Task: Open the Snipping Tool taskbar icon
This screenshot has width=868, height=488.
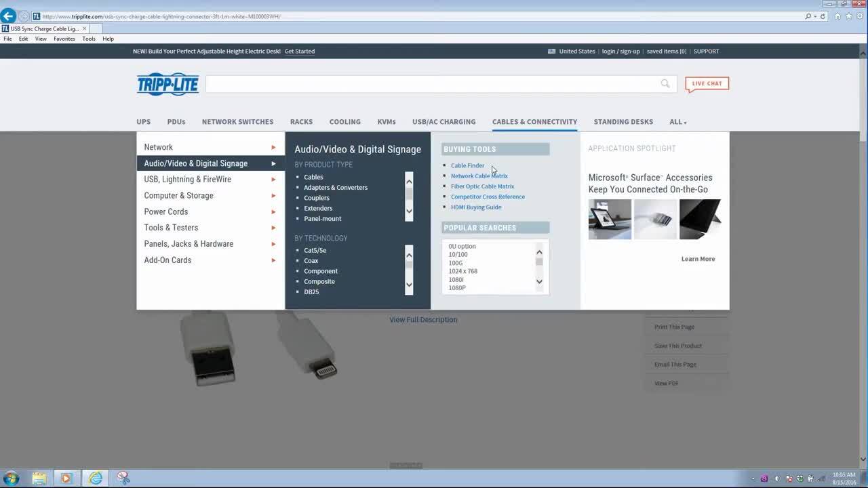Action: click(123, 478)
